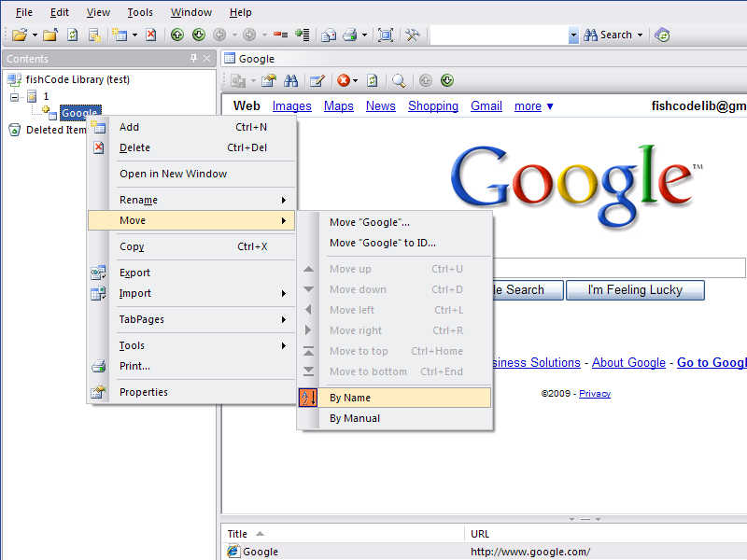
Task: Open the Shopping link on Google page
Action: coord(433,106)
